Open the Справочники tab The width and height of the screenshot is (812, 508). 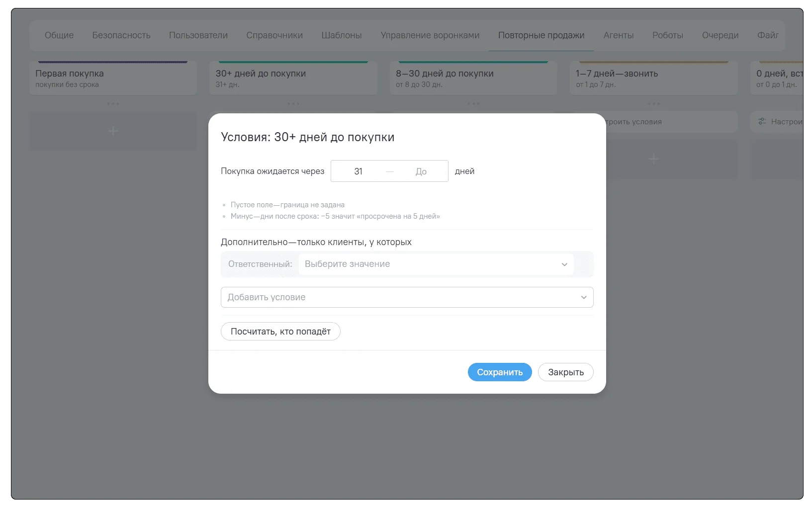(x=274, y=35)
